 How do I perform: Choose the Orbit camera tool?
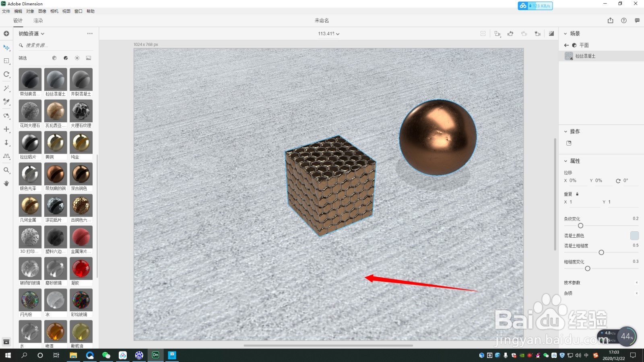click(6, 116)
